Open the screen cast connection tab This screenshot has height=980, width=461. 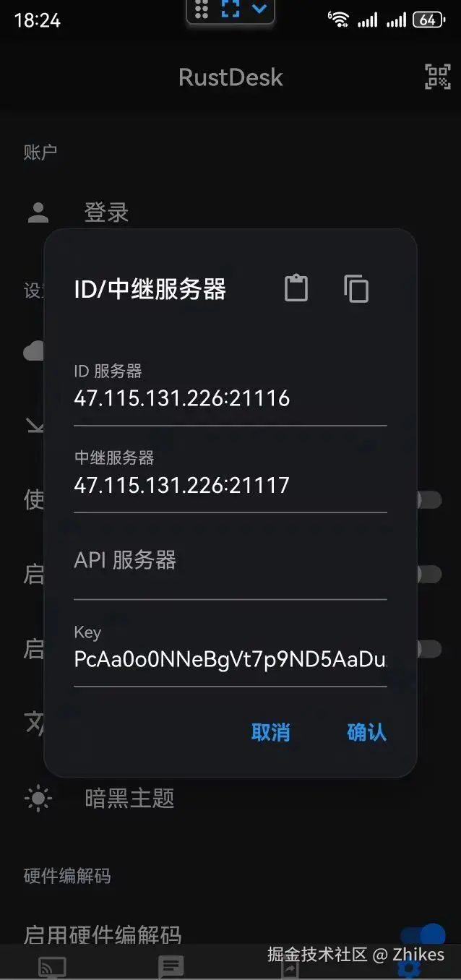click(52, 968)
